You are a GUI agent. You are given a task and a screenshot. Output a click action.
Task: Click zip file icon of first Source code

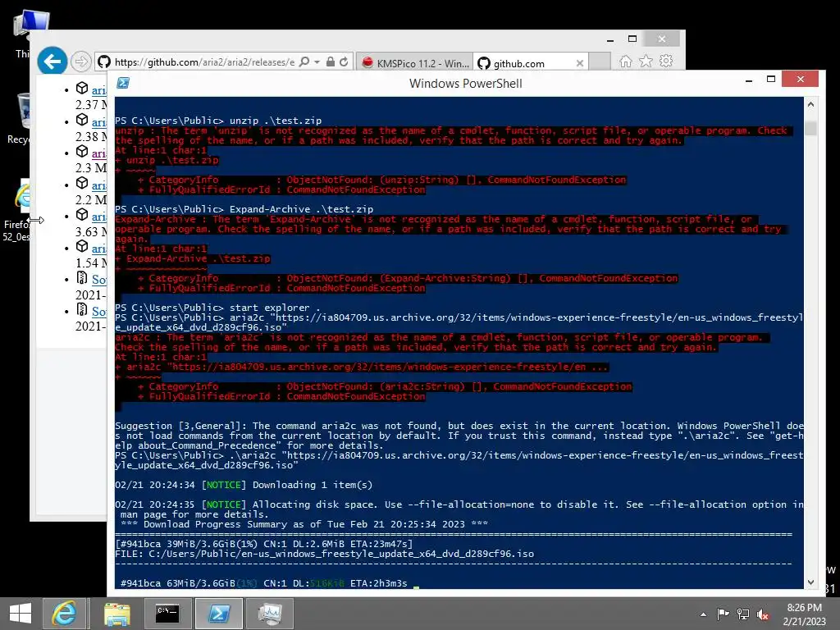coord(82,277)
